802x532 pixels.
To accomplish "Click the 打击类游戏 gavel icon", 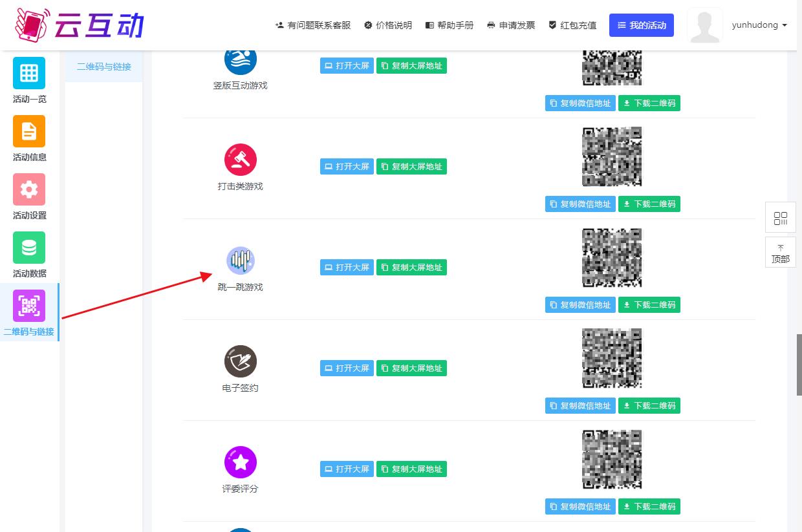I will point(241,160).
